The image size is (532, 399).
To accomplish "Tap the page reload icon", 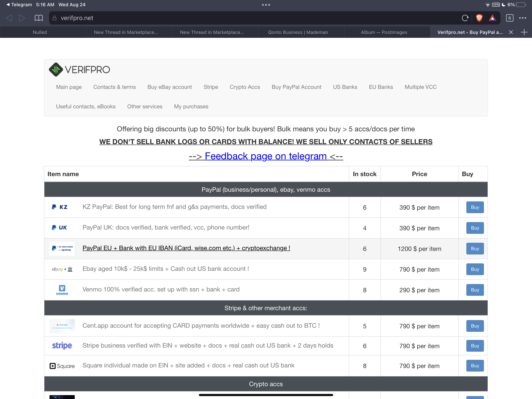I will [465, 18].
